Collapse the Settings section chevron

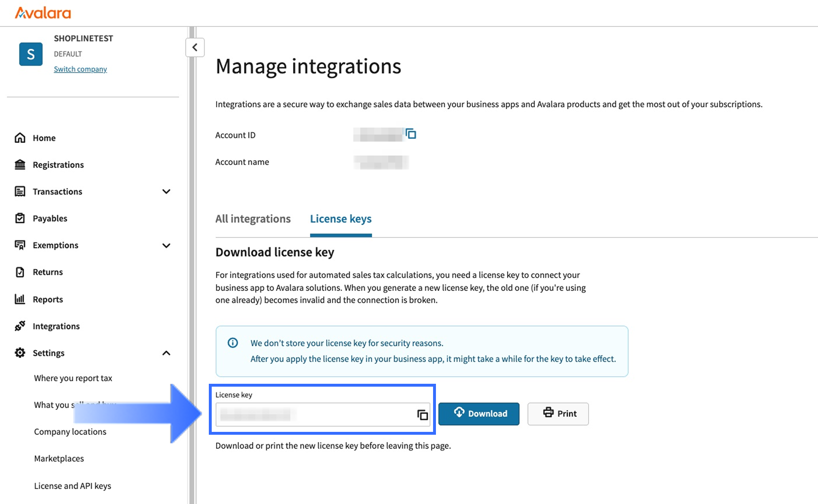click(166, 353)
